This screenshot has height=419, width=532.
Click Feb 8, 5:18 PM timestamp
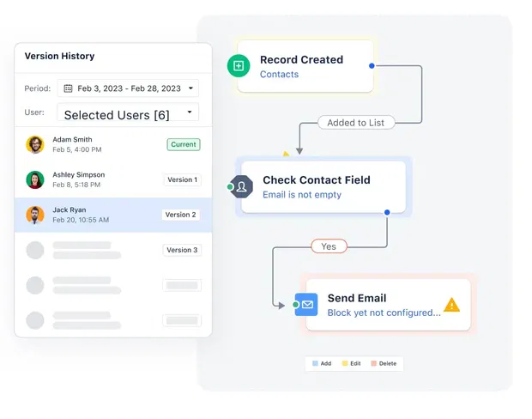(x=76, y=185)
